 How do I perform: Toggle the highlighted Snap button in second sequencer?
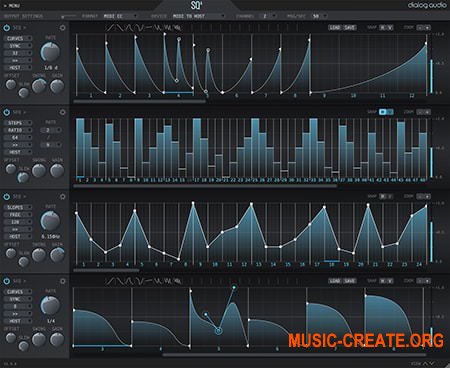pos(383,112)
